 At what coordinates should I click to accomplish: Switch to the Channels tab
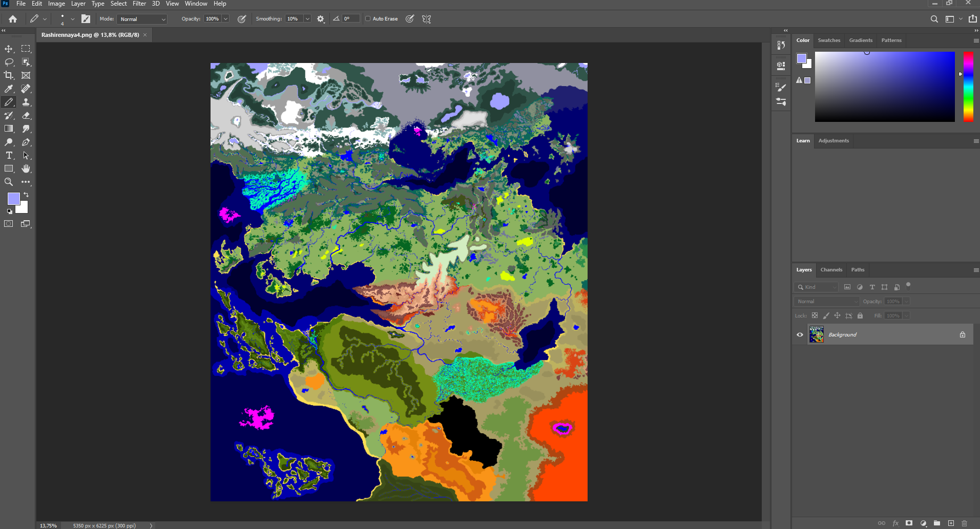831,270
